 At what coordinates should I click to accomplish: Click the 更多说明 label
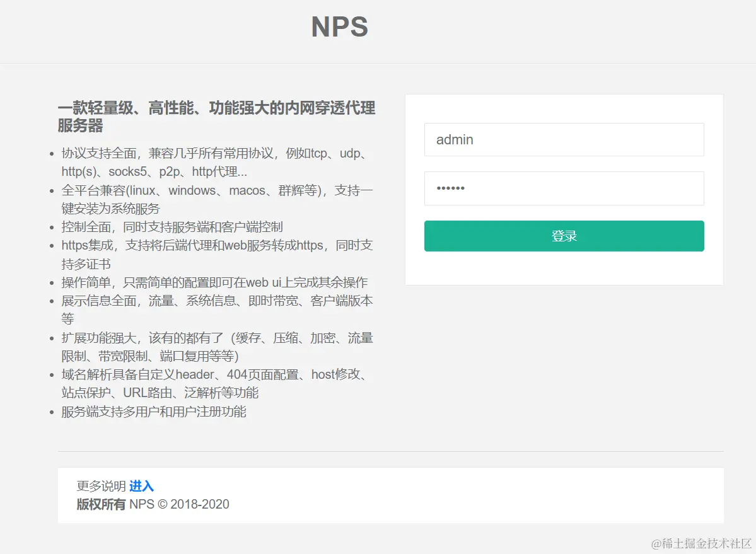(x=102, y=486)
